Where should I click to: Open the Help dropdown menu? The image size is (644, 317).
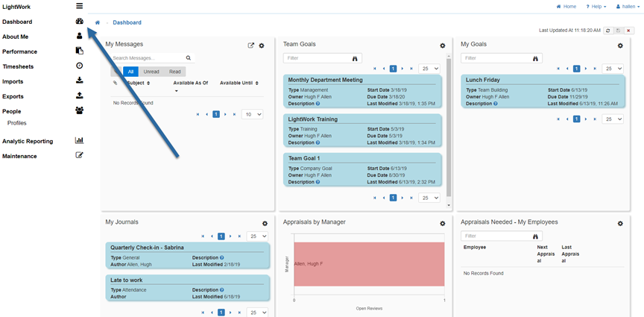(x=596, y=6)
